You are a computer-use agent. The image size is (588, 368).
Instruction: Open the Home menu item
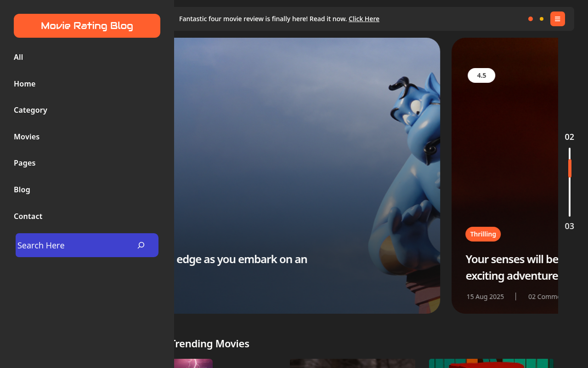coord(24,84)
